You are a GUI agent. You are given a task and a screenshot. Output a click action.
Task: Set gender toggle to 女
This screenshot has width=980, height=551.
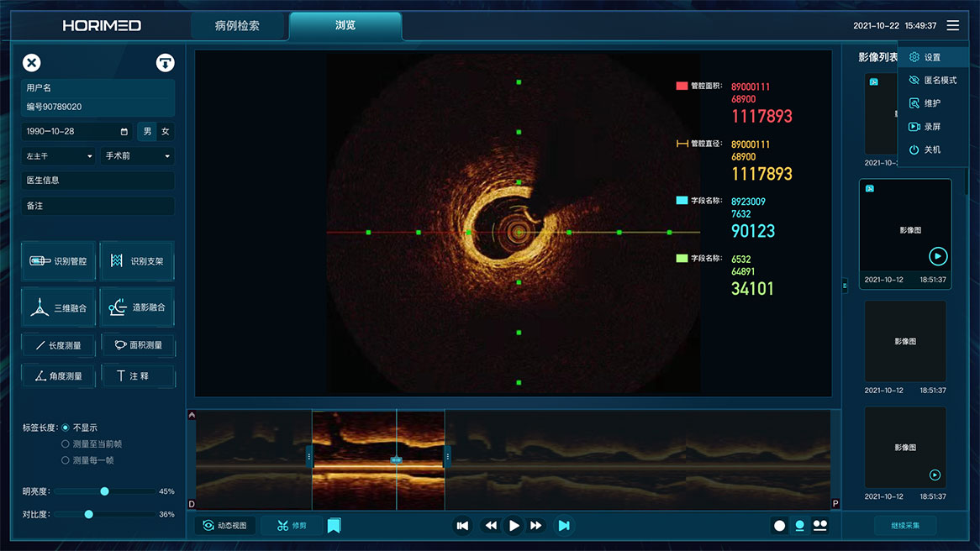[166, 132]
